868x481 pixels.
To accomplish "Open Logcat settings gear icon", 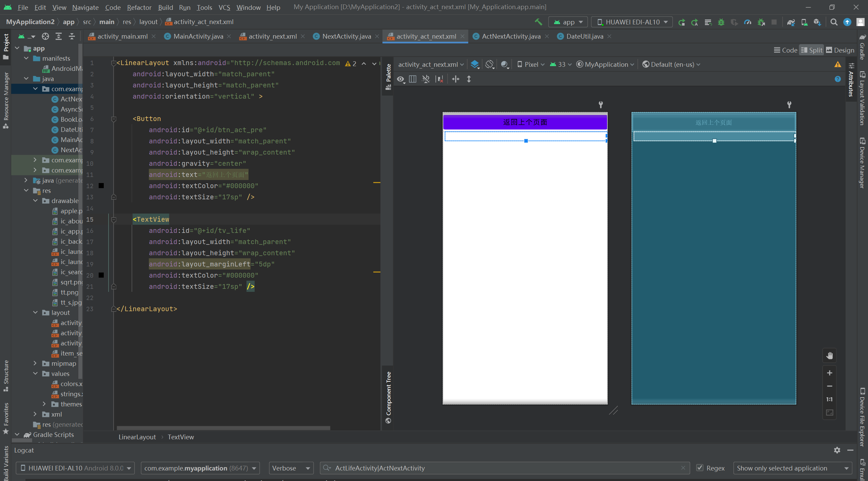I will tap(837, 450).
